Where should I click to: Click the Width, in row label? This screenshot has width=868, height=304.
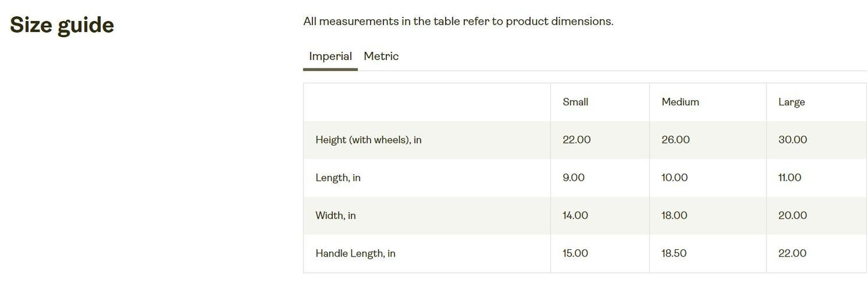335,216
